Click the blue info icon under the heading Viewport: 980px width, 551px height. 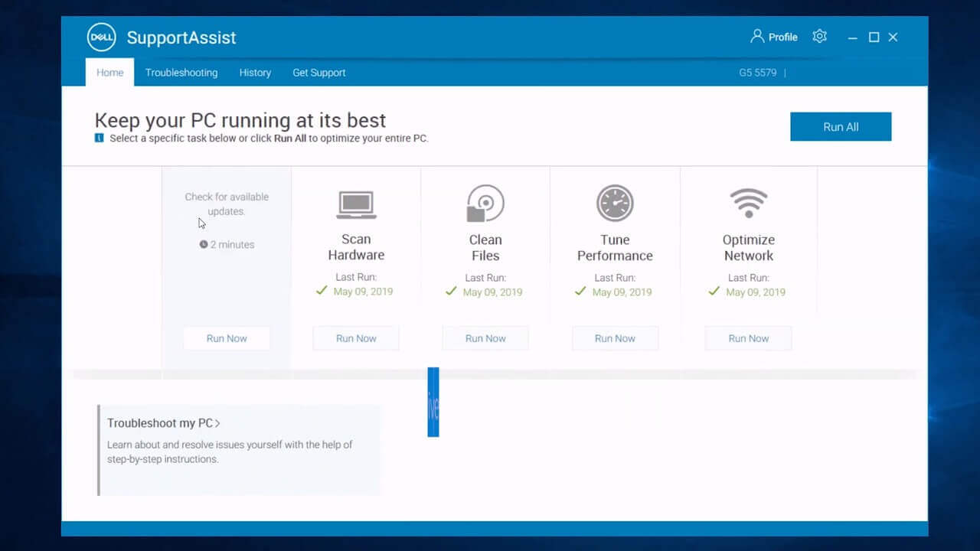[x=100, y=138]
